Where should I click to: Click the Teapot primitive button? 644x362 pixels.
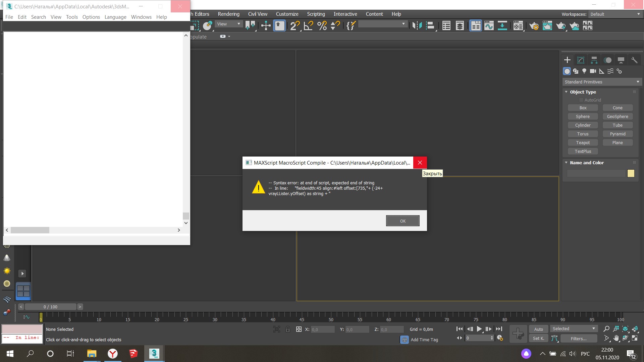(583, 143)
